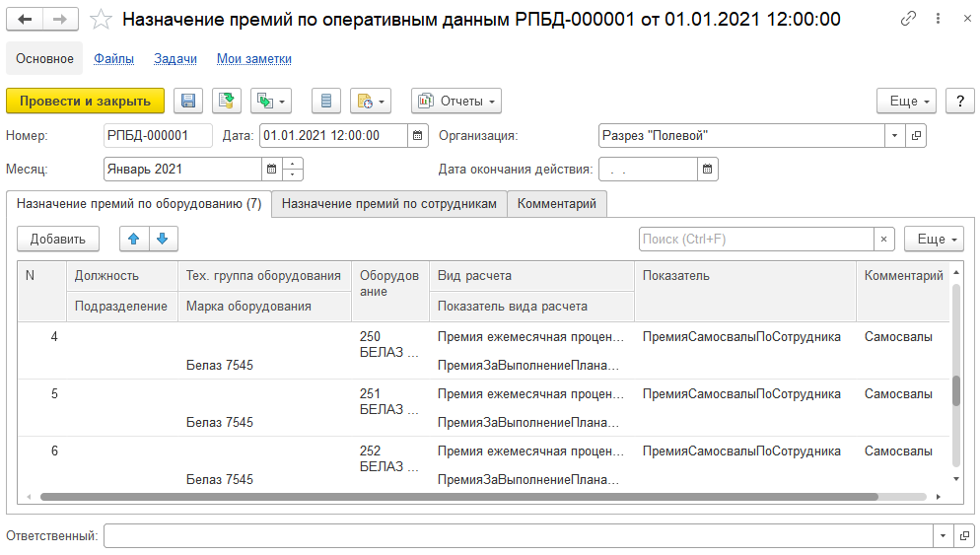Image resolution: width=980 pixels, height=555 pixels.
Task: Open the three-dot options menu in title bar
Action: [x=938, y=19]
